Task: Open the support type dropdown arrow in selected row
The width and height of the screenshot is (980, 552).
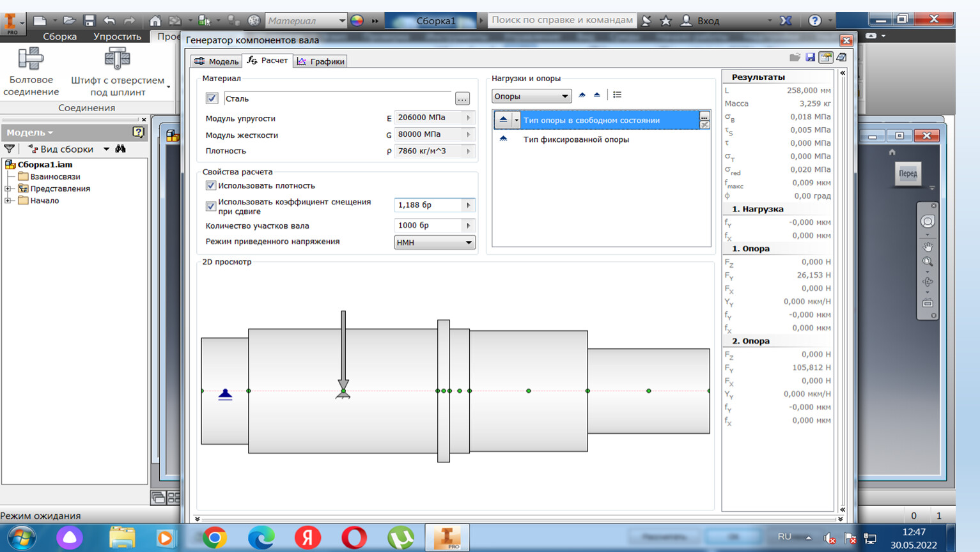Action: (x=517, y=120)
